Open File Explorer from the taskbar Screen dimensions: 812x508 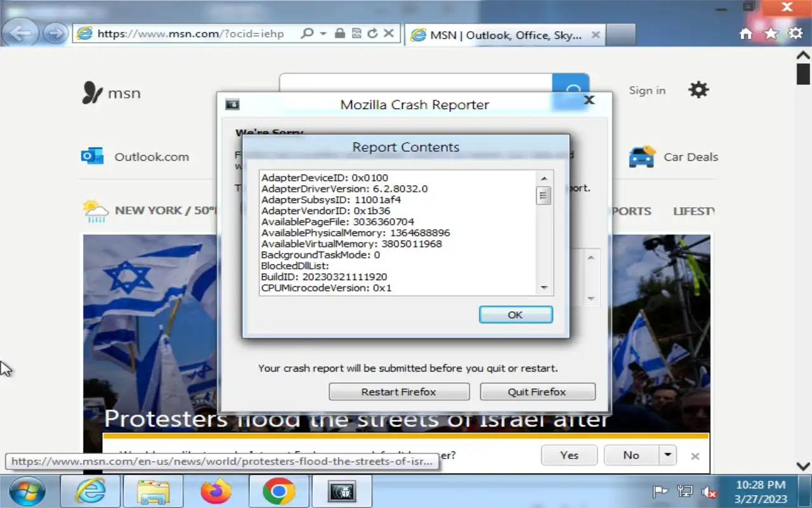pos(153,491)
